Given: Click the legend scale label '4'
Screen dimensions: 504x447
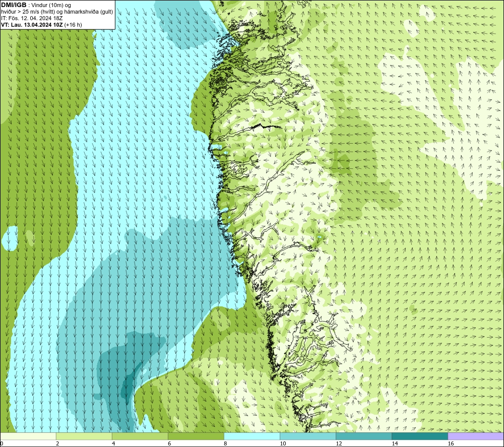Looking at the screenshot, I should tap(113, 443).
